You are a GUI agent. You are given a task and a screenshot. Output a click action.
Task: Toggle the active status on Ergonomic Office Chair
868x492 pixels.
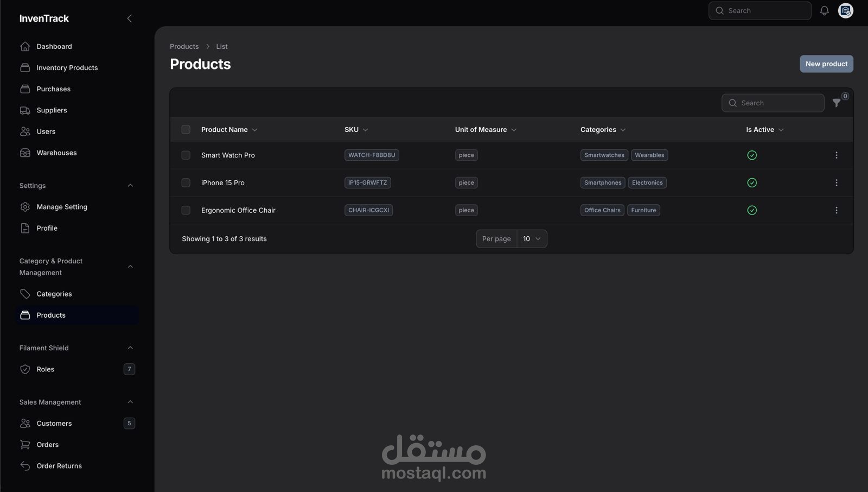coord(752,210)
